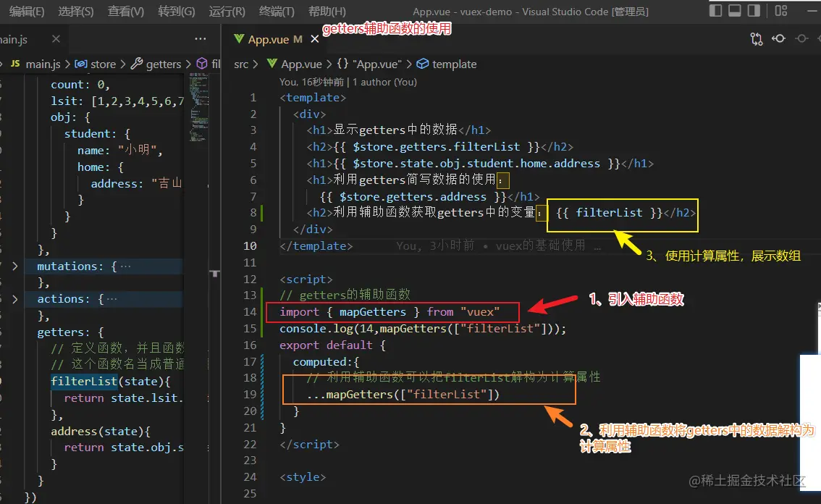
Task: Expand the folded actions block
Action: (x=14, y=299)
